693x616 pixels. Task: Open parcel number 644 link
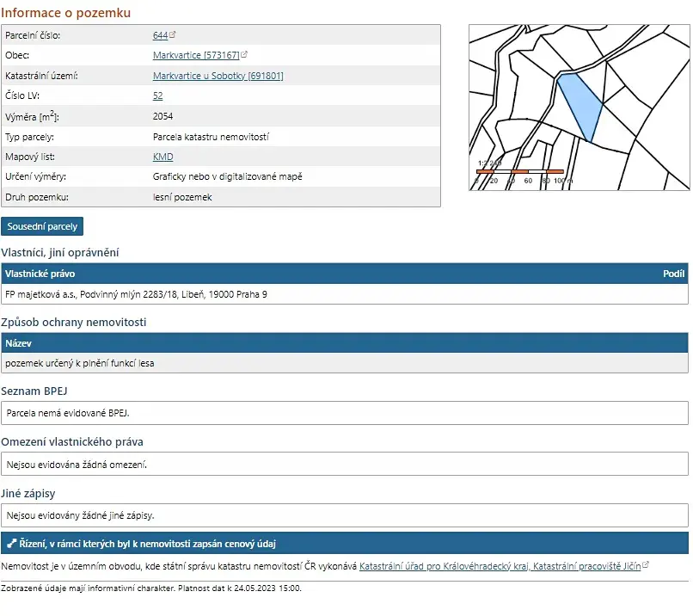159,35
